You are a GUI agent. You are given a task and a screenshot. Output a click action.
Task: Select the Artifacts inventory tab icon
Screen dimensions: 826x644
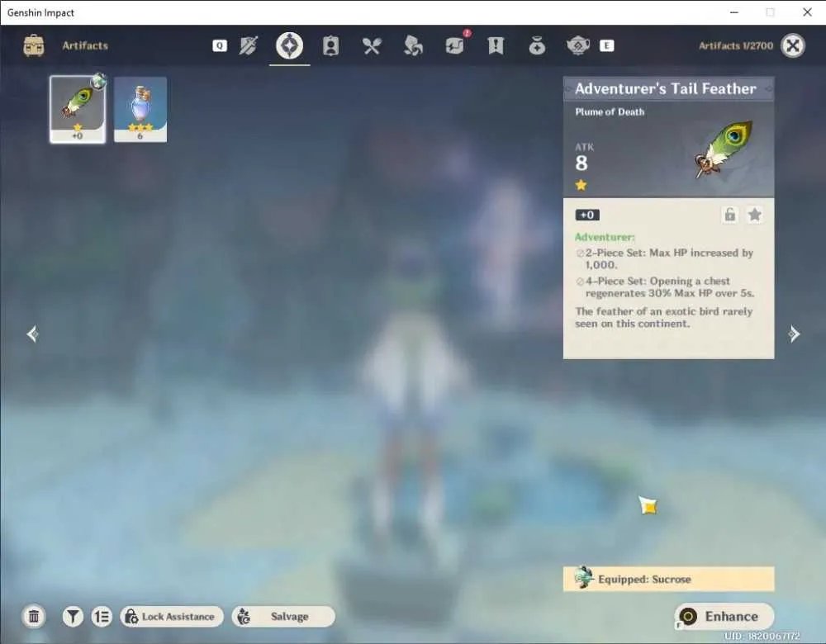pyautogui.click(x=289, y=45)
